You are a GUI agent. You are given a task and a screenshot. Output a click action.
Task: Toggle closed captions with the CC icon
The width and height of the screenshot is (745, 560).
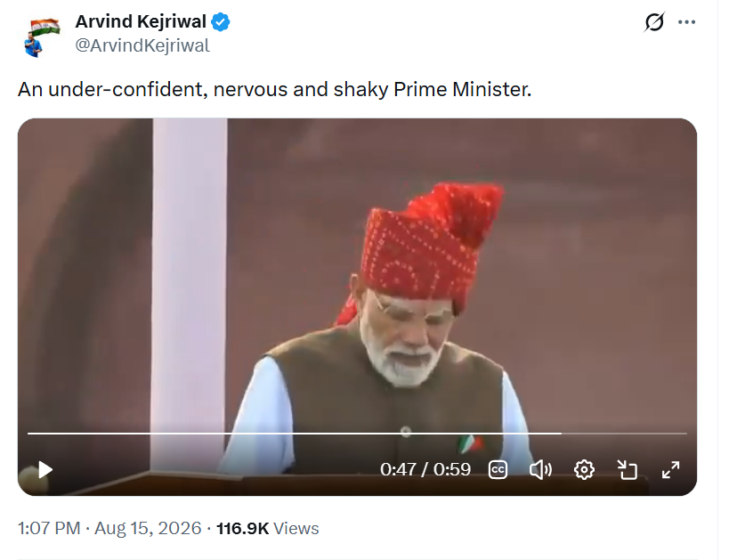498,470
